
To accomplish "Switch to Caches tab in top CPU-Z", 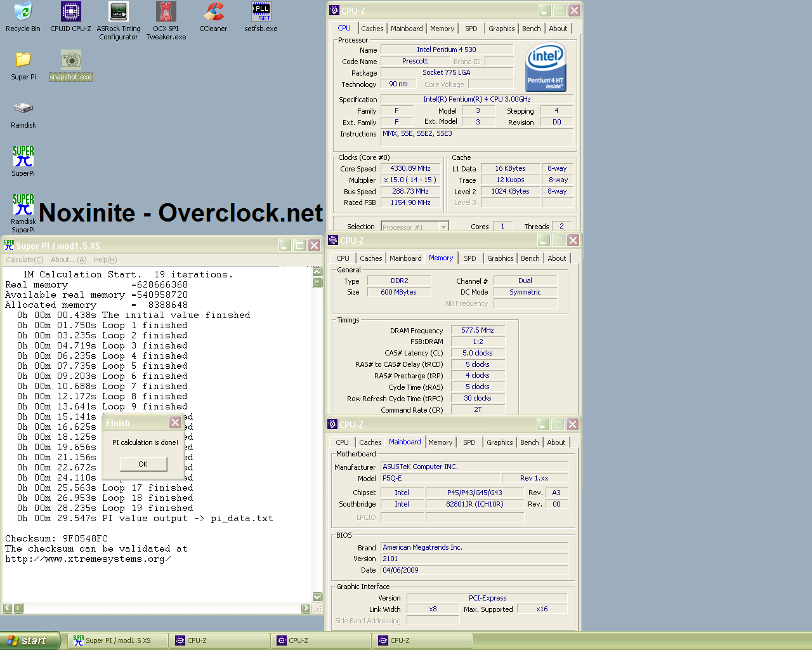I will (372, 29).
